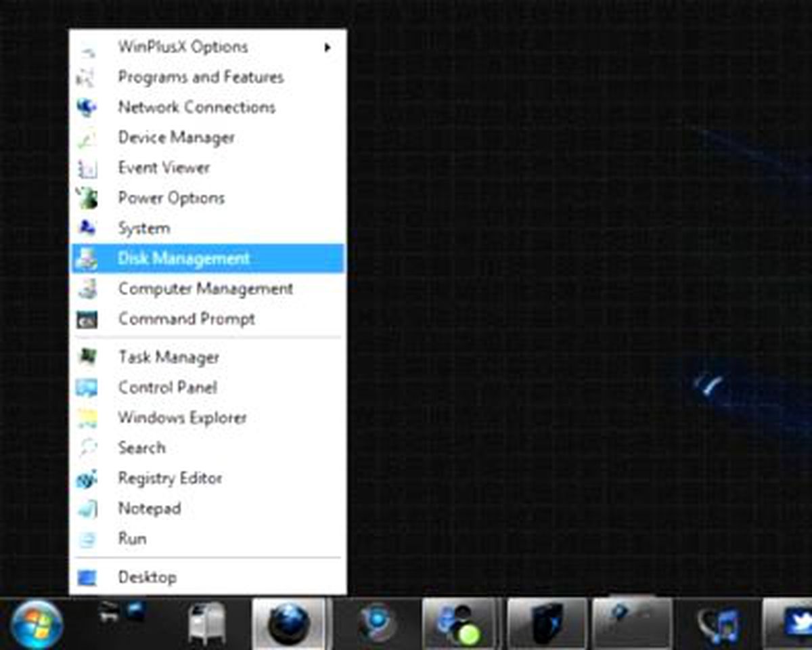This screenshot has height=650, width=812.
Task: Click the blue globe browser taskbar icon
Action: 289,624
